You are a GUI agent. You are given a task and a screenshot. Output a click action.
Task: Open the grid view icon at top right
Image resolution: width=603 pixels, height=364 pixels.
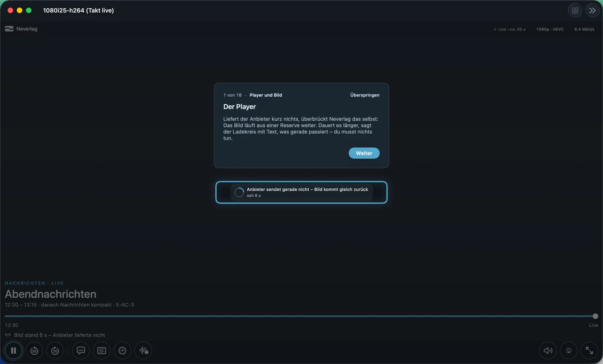coord(575,11)
